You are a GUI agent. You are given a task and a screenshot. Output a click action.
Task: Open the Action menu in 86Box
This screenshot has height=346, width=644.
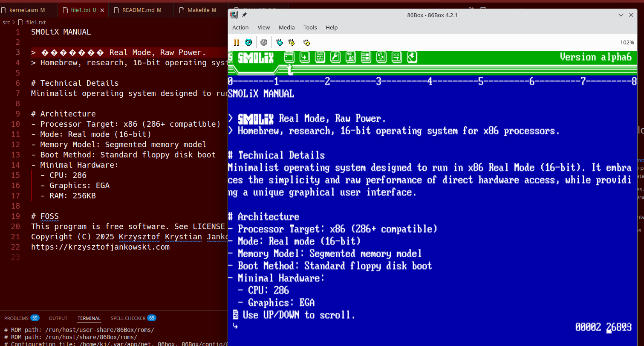(240, 27)
